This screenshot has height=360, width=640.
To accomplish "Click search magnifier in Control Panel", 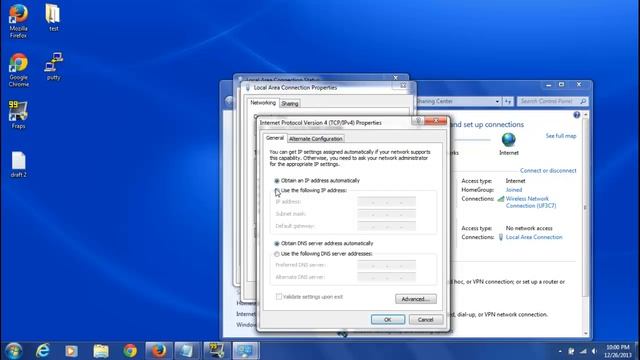I will pyautogui.click(x=583, y=101).
